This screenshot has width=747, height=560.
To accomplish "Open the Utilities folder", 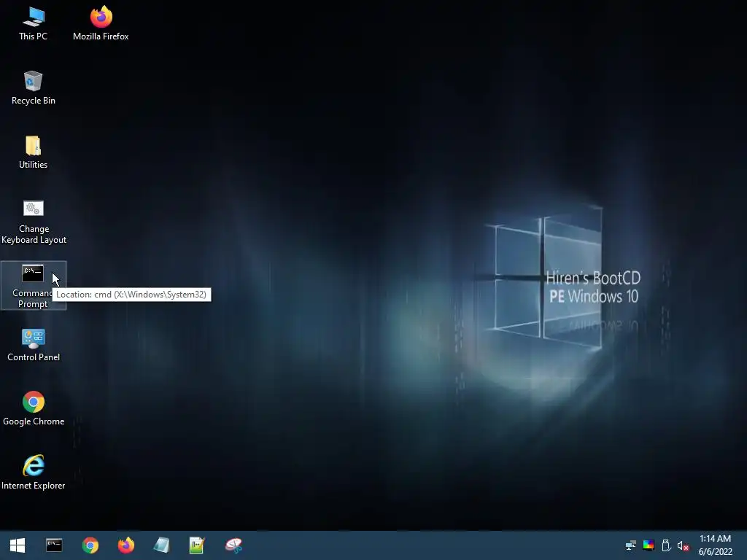I will [33, 152].
